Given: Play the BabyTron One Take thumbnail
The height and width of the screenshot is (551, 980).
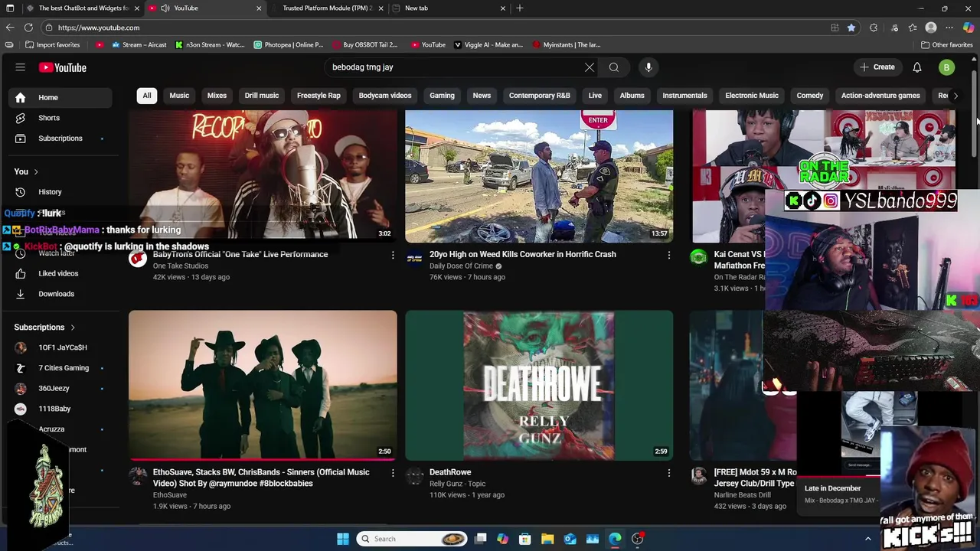Looking at the screenshot, I should point(263,177).
